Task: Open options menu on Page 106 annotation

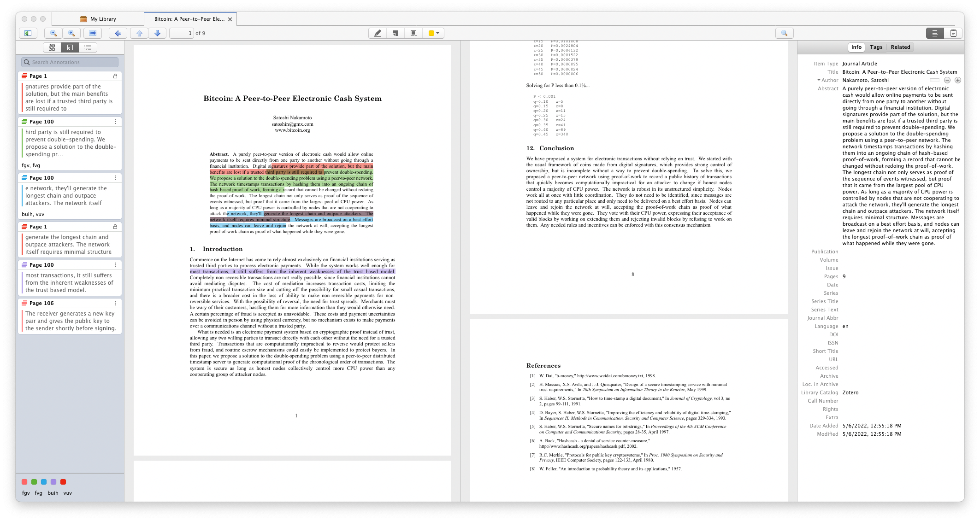Action: (115, 303)
